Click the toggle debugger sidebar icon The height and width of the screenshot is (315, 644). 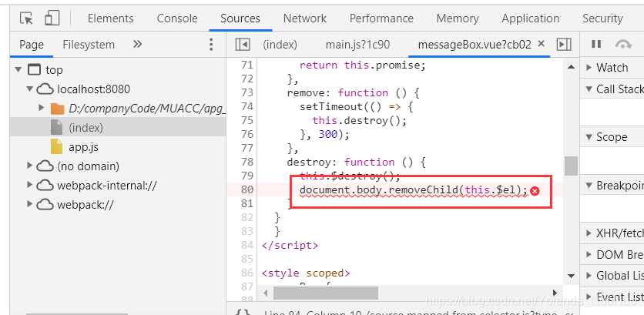563,45
